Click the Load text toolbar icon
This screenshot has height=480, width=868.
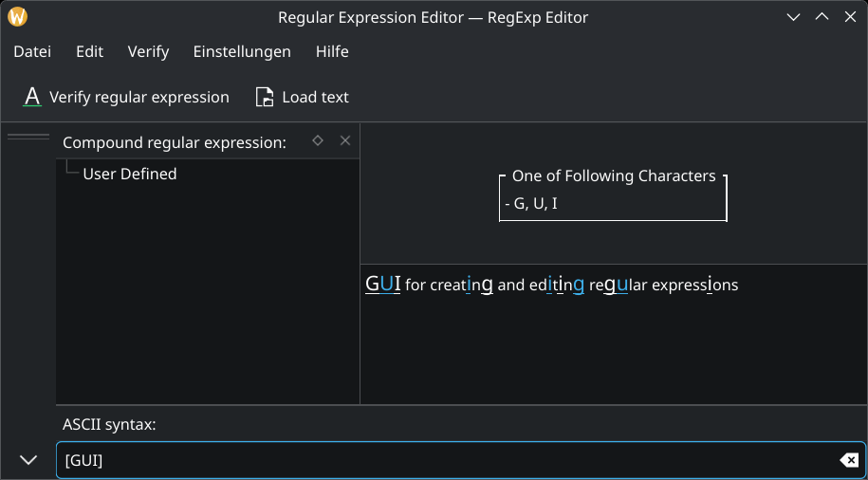pos(264,97)
